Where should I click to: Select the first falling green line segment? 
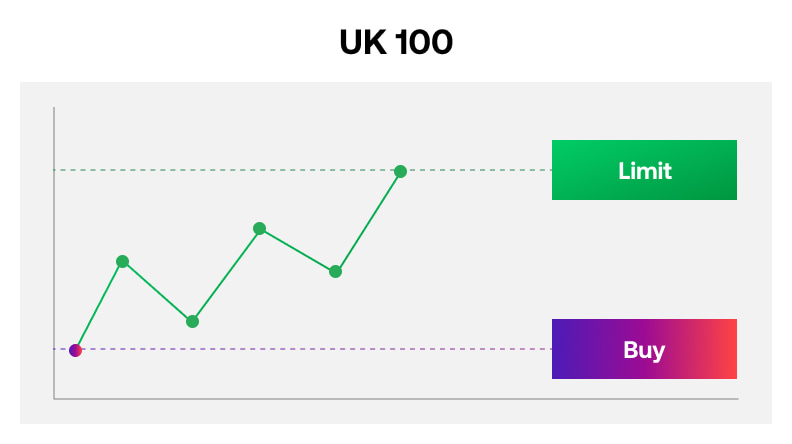coord(157,291)
